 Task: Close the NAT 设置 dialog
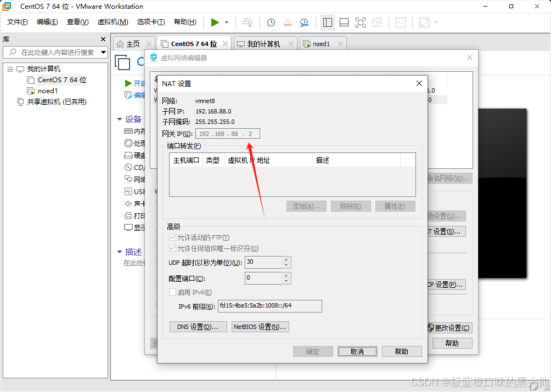point(419,83)
